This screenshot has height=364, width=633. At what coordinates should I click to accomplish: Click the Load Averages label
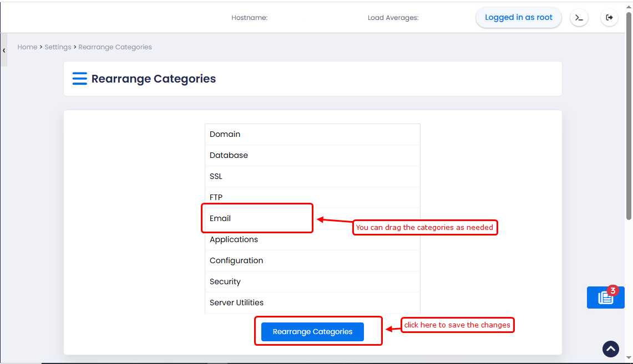[x=393, y=18]
